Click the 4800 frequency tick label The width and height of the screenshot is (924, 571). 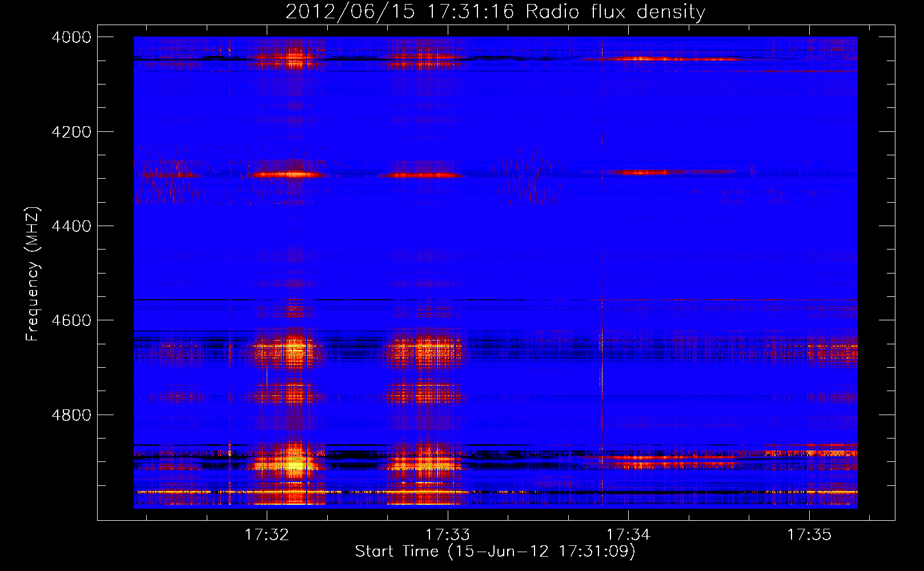[71, 415]
